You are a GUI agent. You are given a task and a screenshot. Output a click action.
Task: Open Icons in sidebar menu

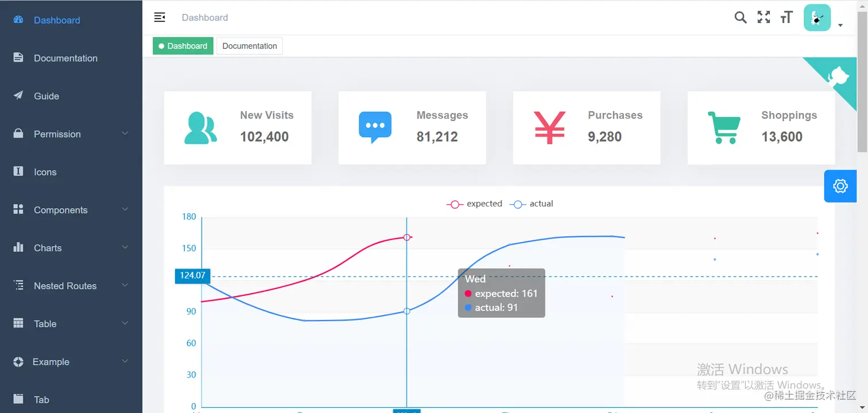coord(71,172)
